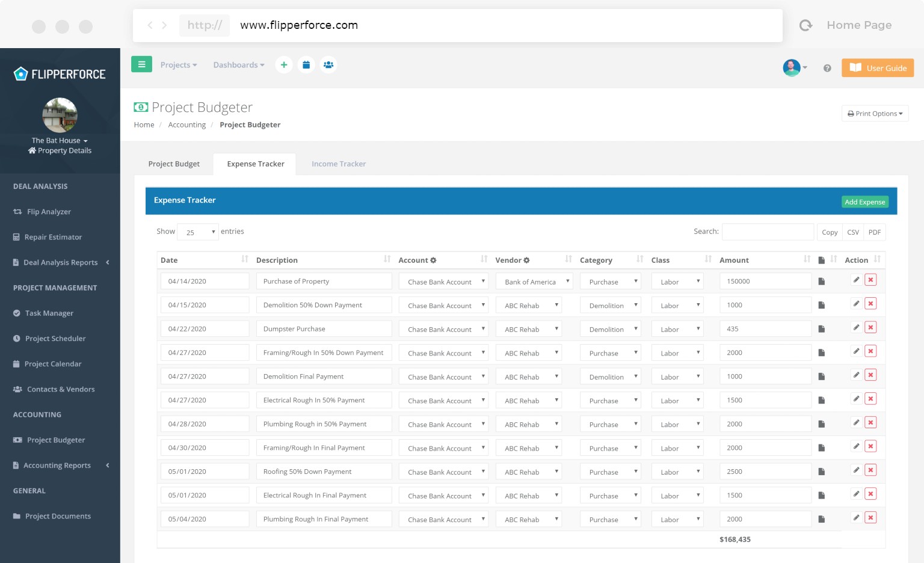
Task: Switch to the Project Budget tab
Action: coord(174,164)
